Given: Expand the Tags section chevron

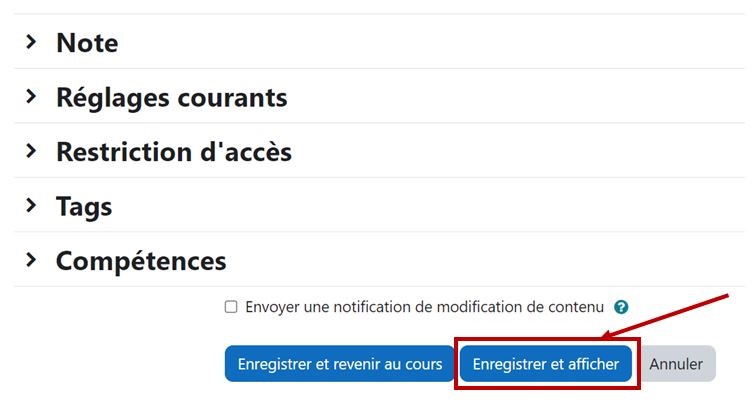Looking at the screenshot, I should pyautogui.click(x=31, y=206).
